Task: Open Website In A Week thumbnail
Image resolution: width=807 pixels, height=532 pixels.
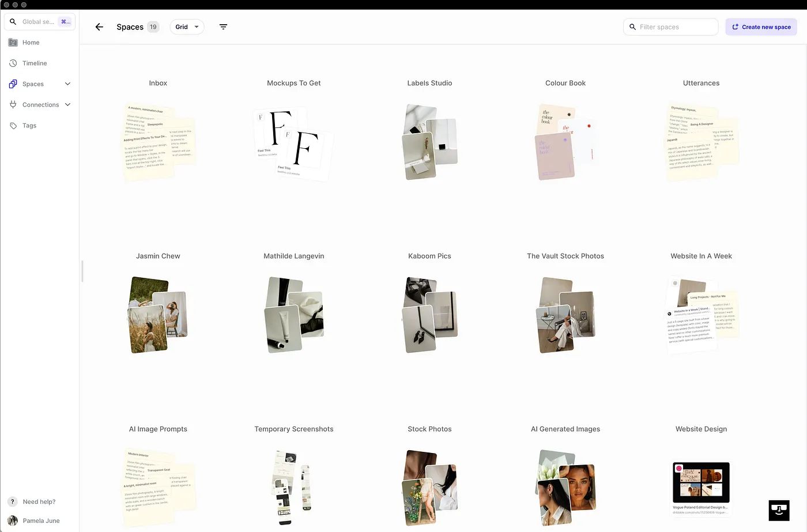Action: coord(702,315)
